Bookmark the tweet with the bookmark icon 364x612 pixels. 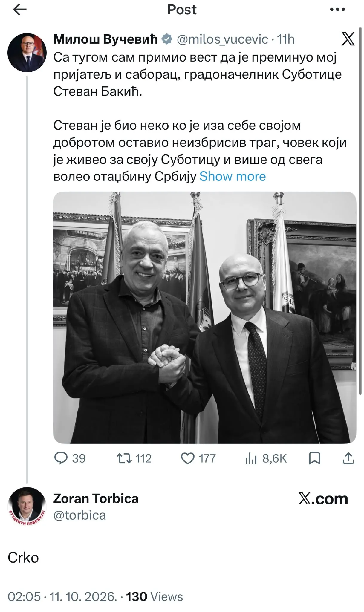[x=314, y=458]
